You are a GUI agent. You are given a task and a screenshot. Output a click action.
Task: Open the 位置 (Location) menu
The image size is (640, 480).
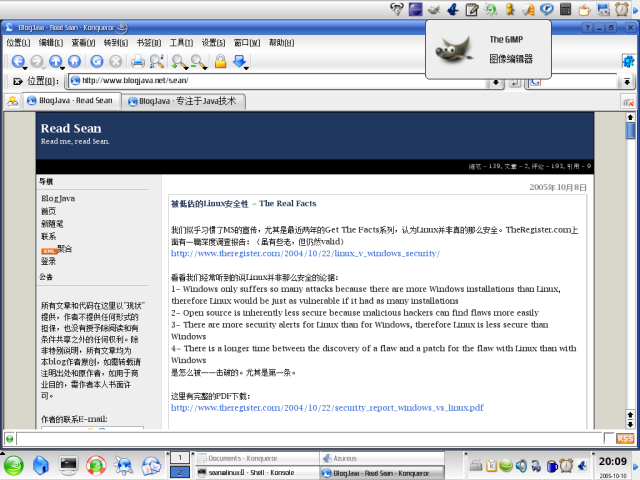click(18, 42)
